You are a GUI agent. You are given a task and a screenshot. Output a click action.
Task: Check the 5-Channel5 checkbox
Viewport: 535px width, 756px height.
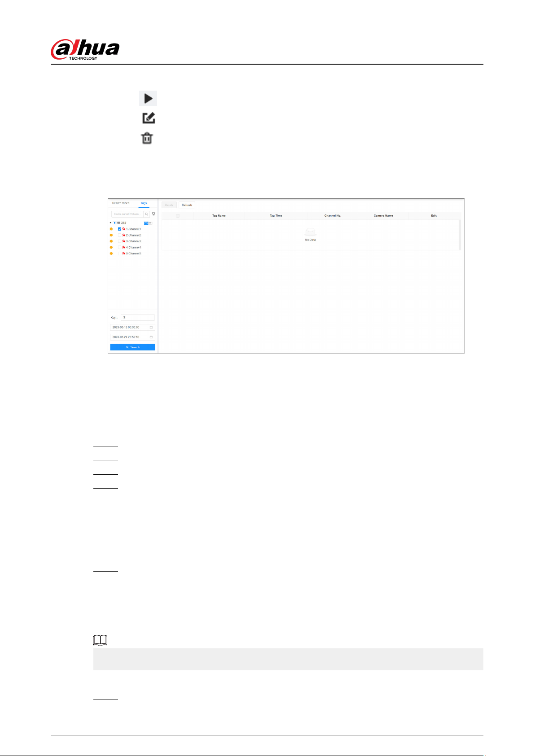pyautogui.click(x=119, y=253)
